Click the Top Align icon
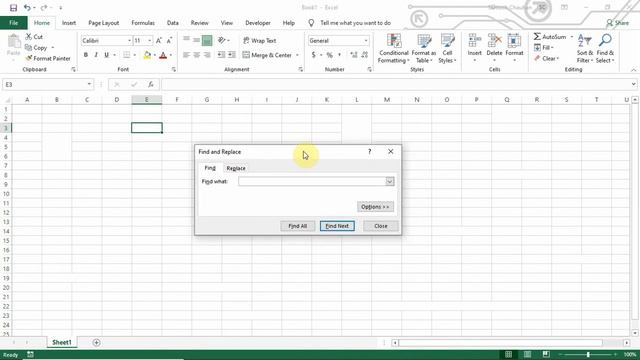The image size is (640, 360). [x=187, y=40]
